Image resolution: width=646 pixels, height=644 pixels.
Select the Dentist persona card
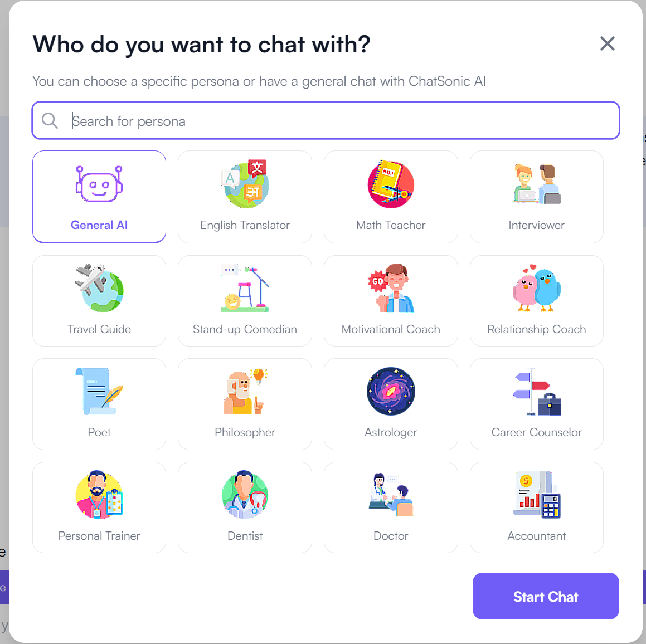tap(245, 508)
